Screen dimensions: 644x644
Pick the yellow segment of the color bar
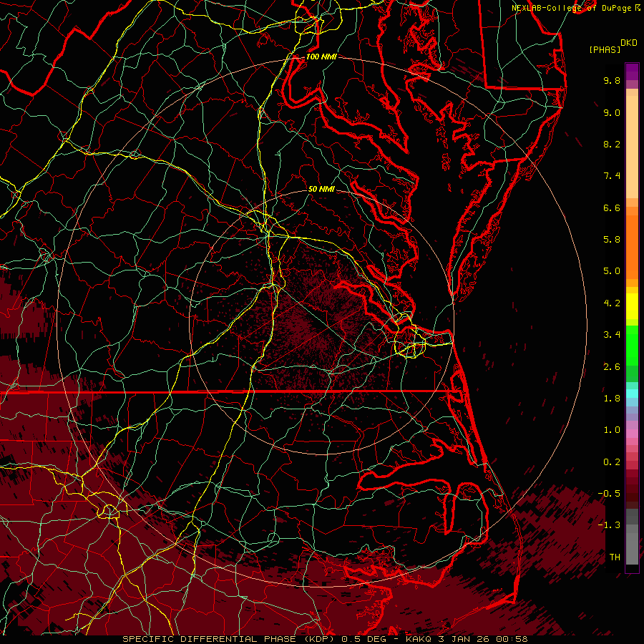pyautogui.click(x=632, y=306)
